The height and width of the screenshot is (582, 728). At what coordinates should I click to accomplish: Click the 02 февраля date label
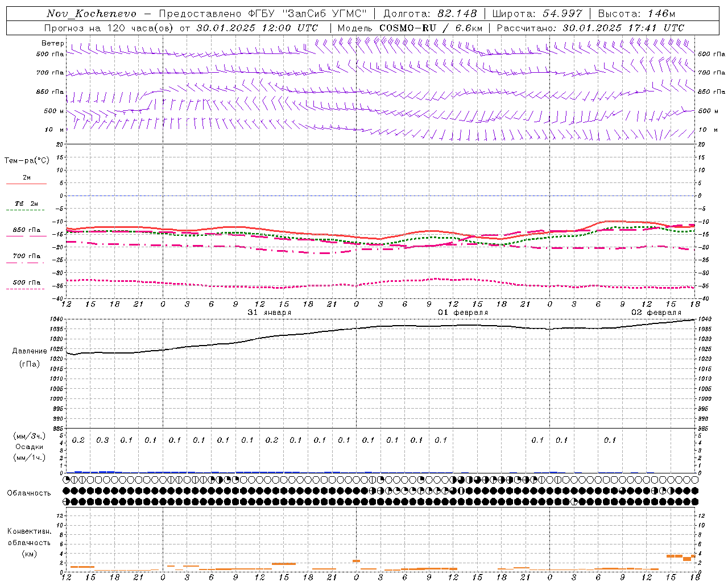pyautogui.click(x=656, y=313)
